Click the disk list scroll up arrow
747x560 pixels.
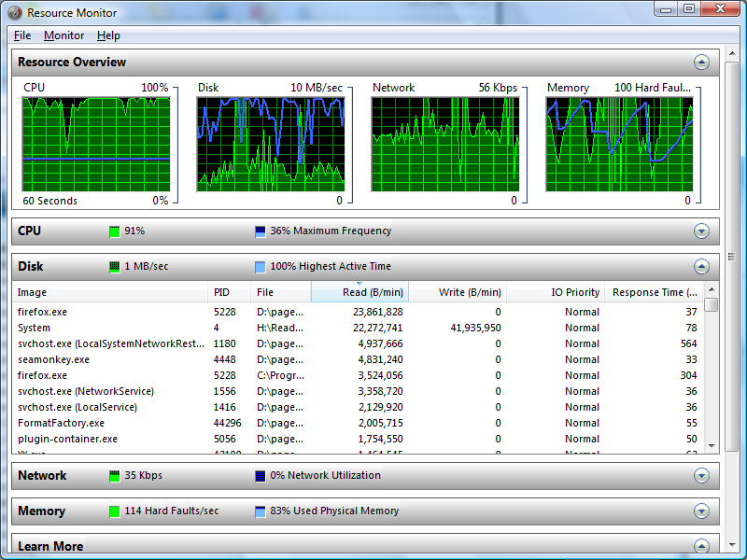(x=712, y=289)
